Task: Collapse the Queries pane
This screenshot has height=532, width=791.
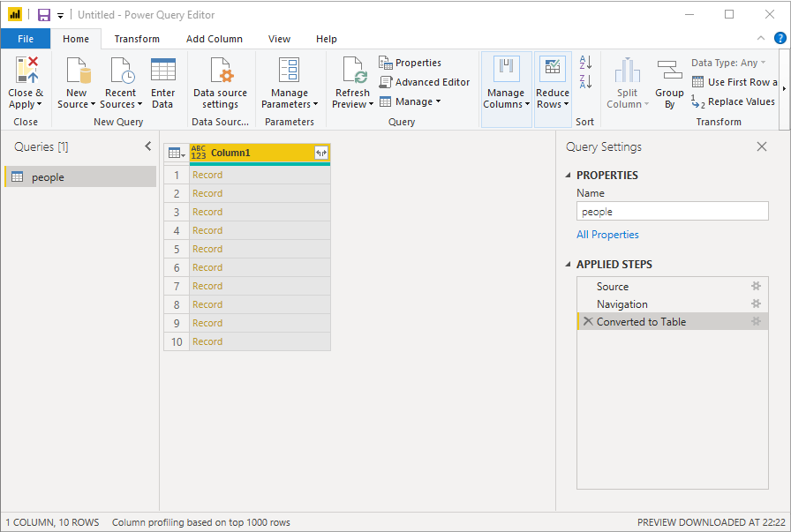Action: [147, 146]
